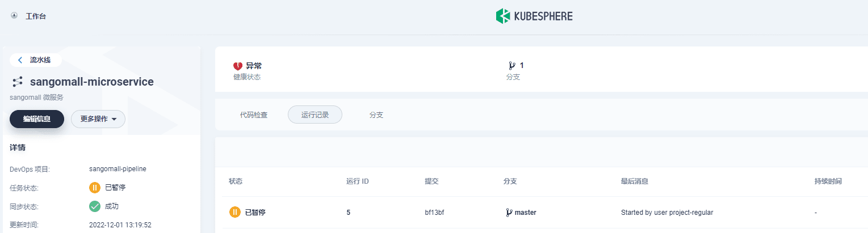Click the branch count icon beside 1

click(x=512, y=66)
